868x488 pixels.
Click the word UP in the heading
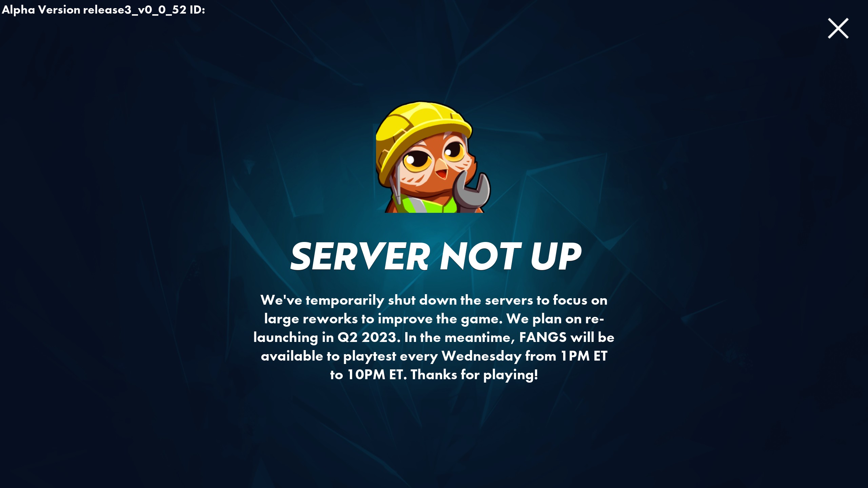pos(556,256)
